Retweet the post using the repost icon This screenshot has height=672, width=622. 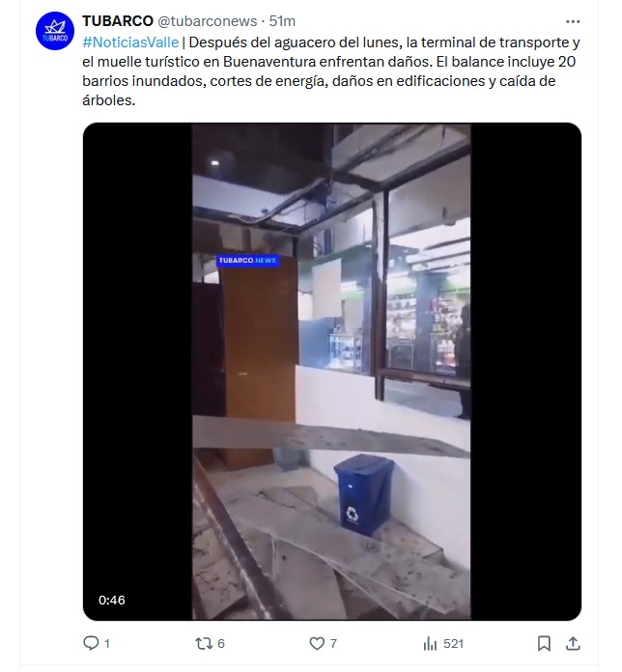203,643
